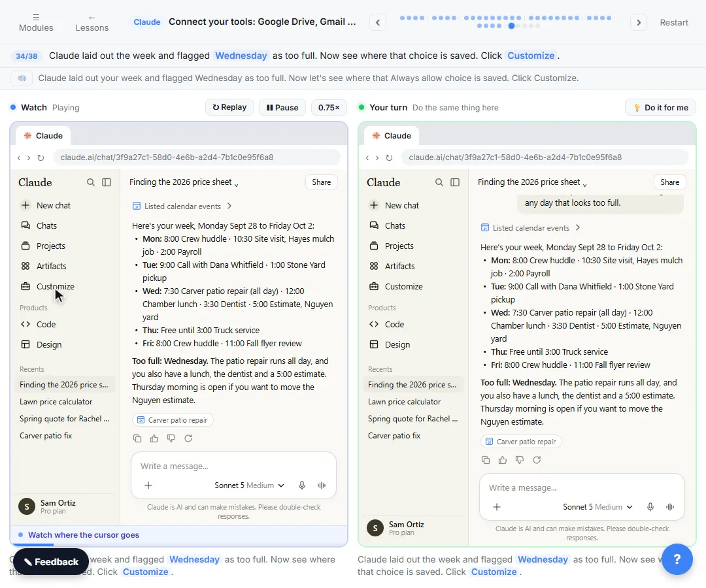The width and height of the screenshot is (706, 588).
Task: Click the highlighted current lesson progress dot
Action: 511,26
